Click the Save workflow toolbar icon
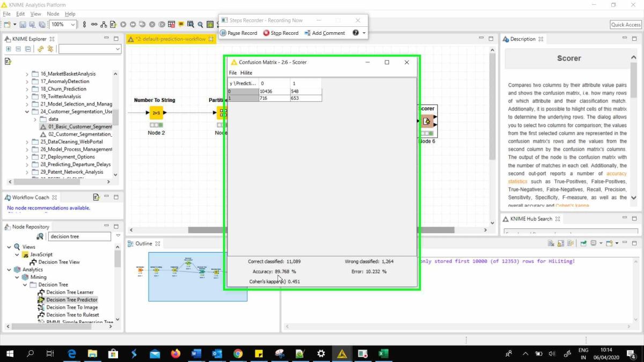 pyautogui.click(x=23, y=25)
